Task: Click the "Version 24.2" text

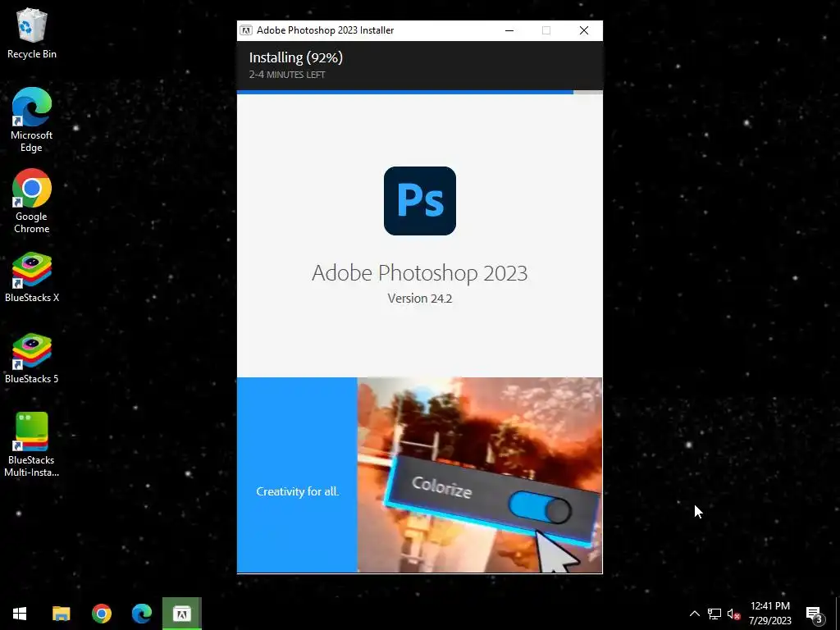Action: point(419,299)
